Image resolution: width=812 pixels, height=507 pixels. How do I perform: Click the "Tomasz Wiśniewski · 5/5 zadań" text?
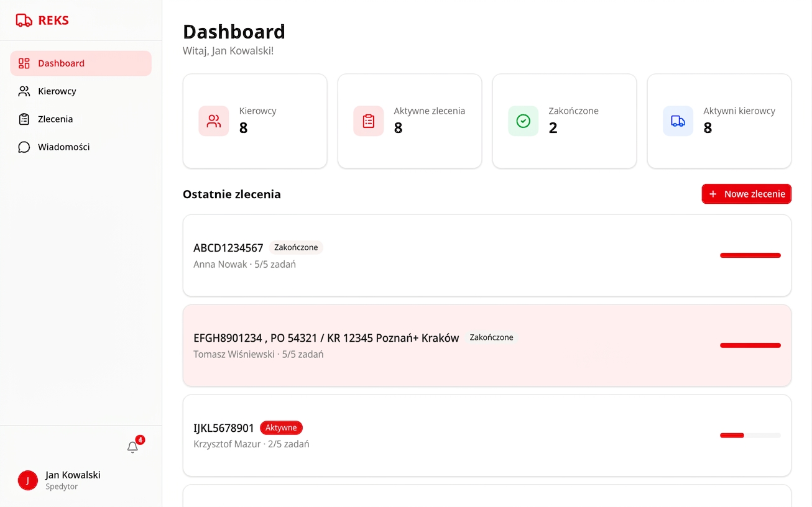pyautogui.click(x=258, y=354)
